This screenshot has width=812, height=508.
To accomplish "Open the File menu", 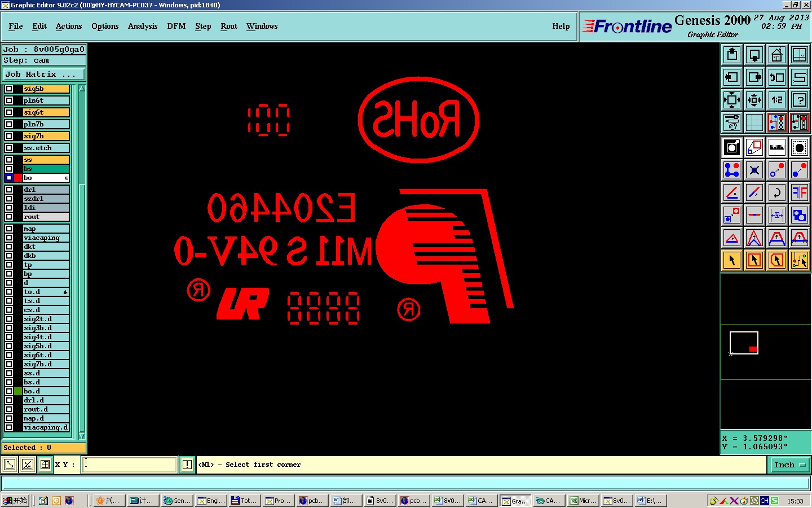I will point(16,27).
